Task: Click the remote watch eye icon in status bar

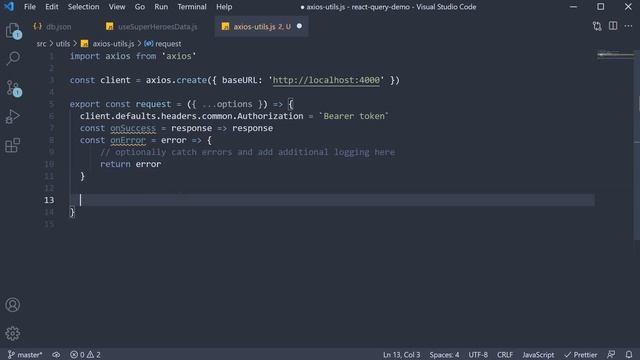Action: (56, 355)
